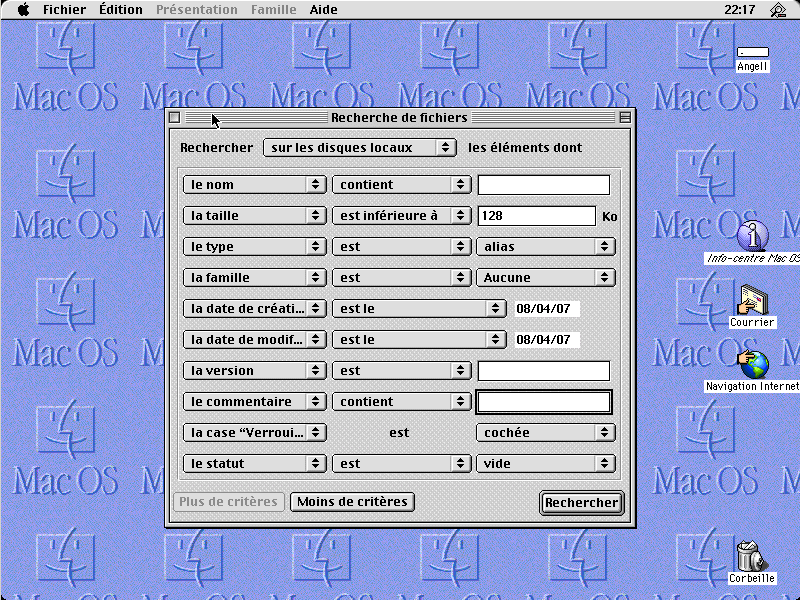Open the "cochée" locked state dropdown

(545, 433)
